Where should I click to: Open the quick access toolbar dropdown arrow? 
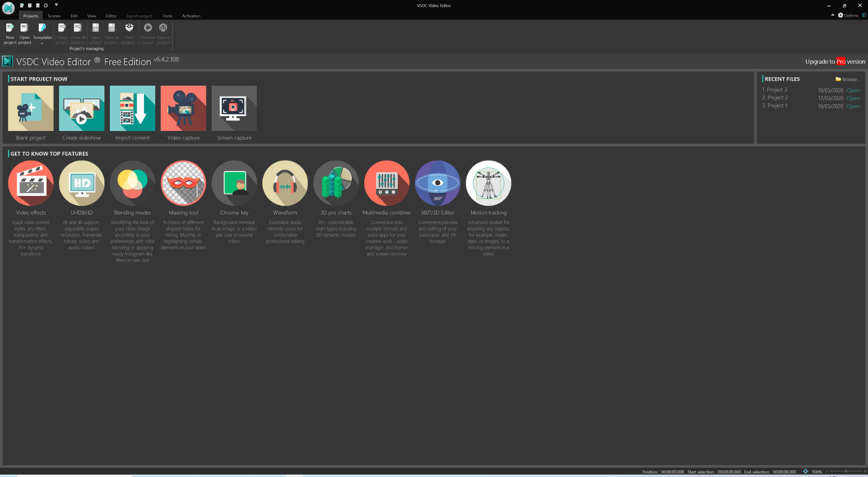tap(57, 5)
